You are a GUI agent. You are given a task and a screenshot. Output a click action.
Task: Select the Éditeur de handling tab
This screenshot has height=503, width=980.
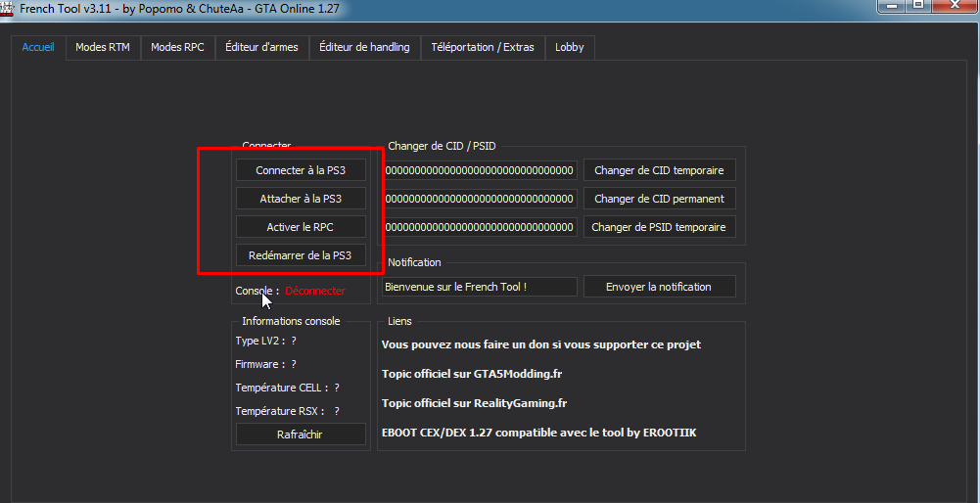364,48
